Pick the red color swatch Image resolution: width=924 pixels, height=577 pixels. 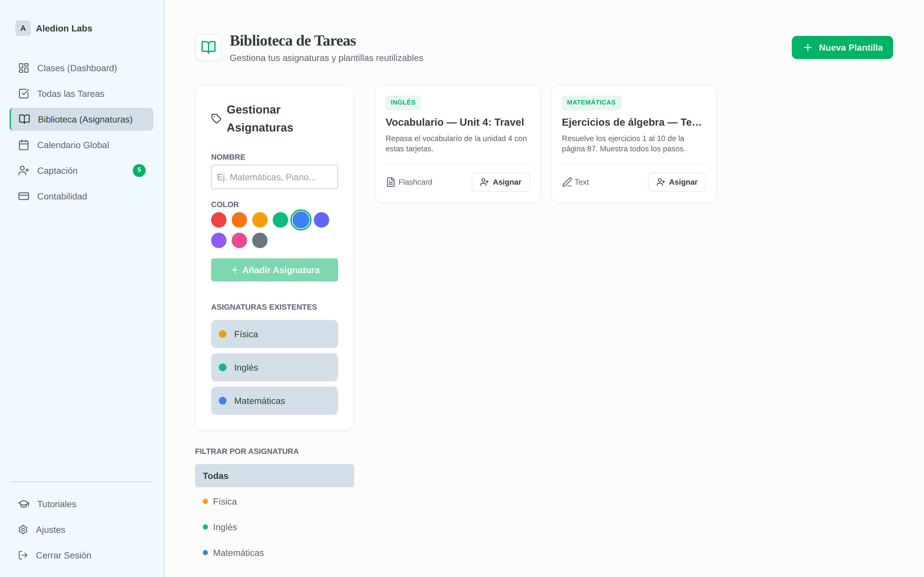pyautogui.click(x=219, y=220)
